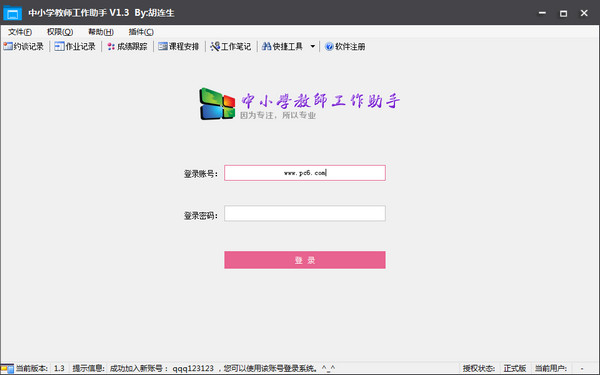Maximize the application window

point(563,13)
